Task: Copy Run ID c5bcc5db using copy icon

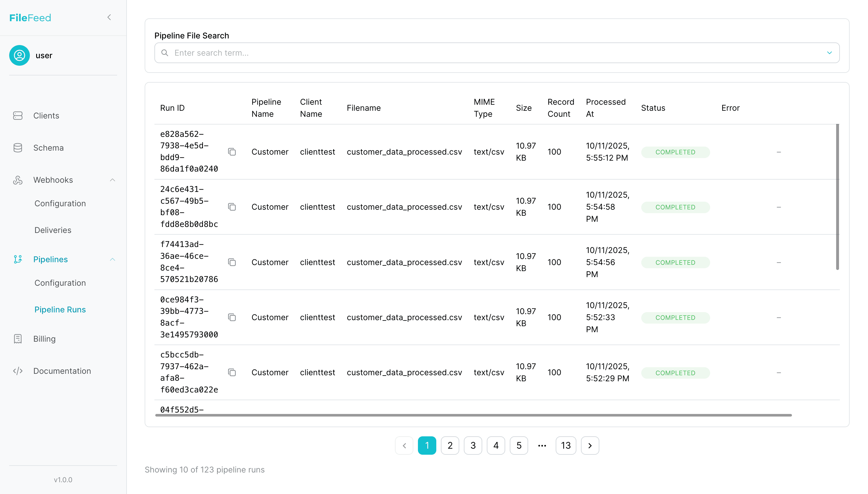Action: [x=232, y=372]
